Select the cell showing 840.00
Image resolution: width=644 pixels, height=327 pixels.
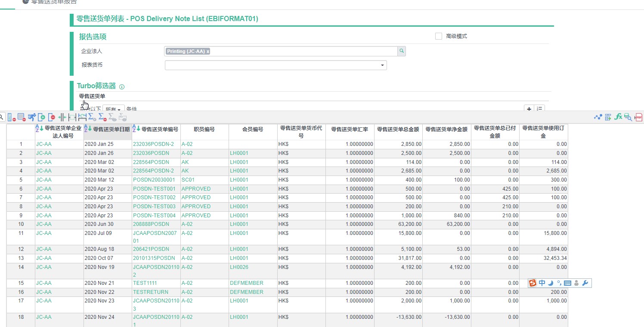[x=447, y=216]
